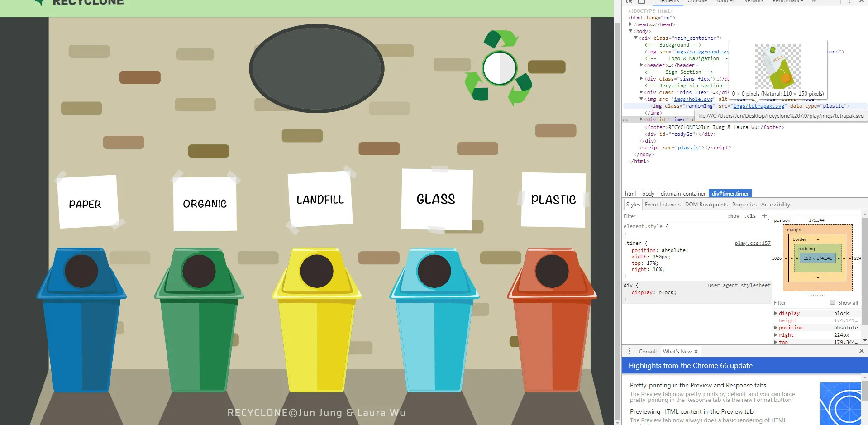Click the PLASTIC sign on the wall
Screen dimensions: 868x425
(553, 200)
